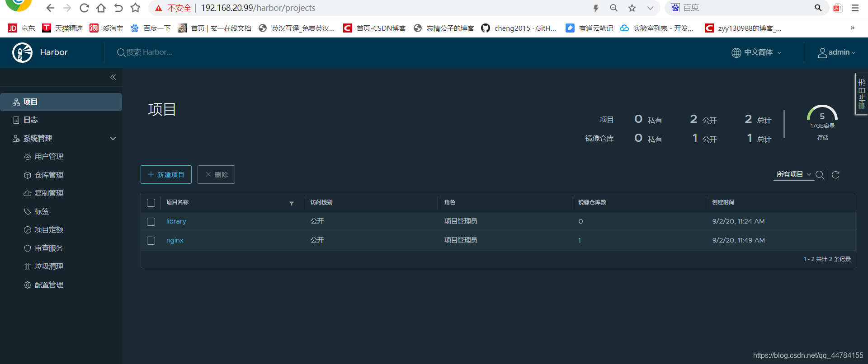The width and height of the screenshot is (868, 364).
Task: Open 标签 in the sidebar
Action: [37, 212]
